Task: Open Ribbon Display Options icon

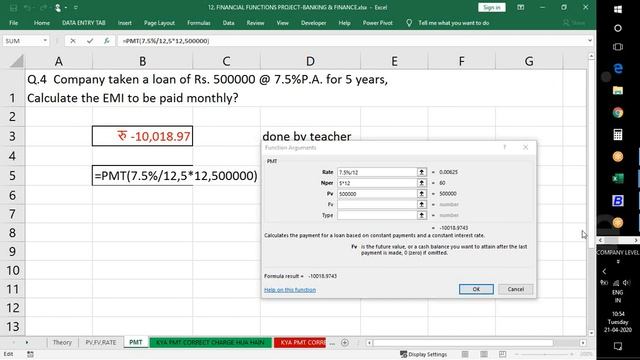Action: [520, 7]
